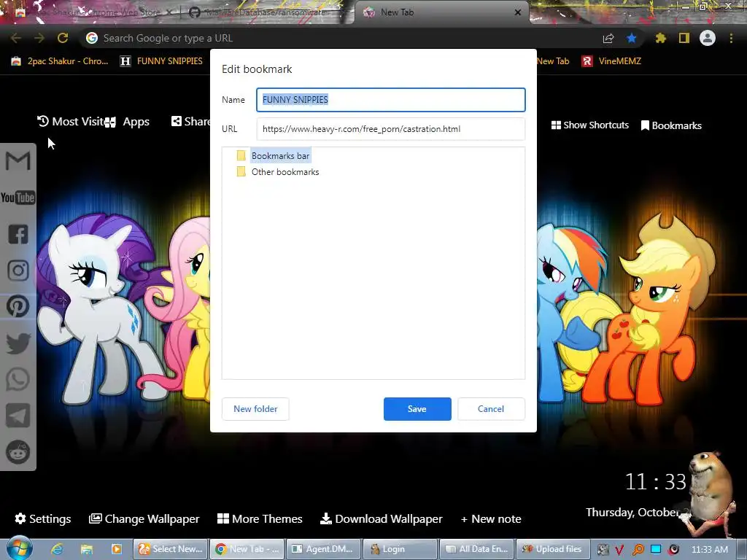Open the 2pac Shakur bookmark
The image size is (747, 560).
tap(60, 61)
